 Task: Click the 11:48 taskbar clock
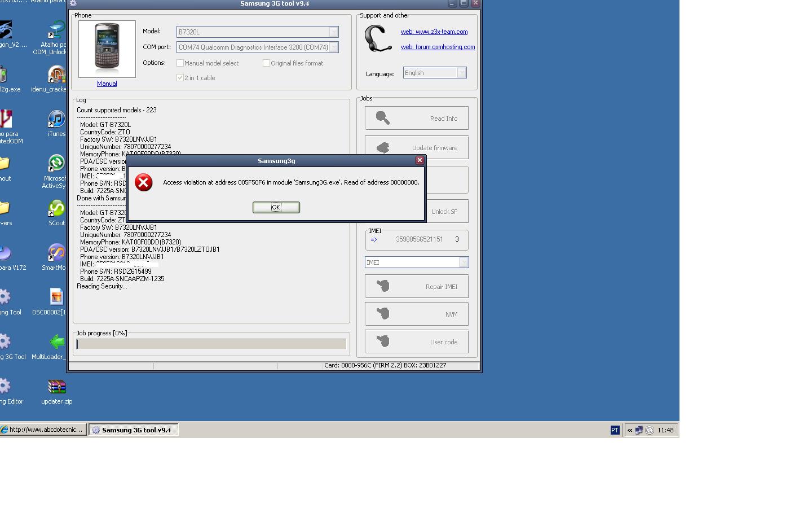665,430
